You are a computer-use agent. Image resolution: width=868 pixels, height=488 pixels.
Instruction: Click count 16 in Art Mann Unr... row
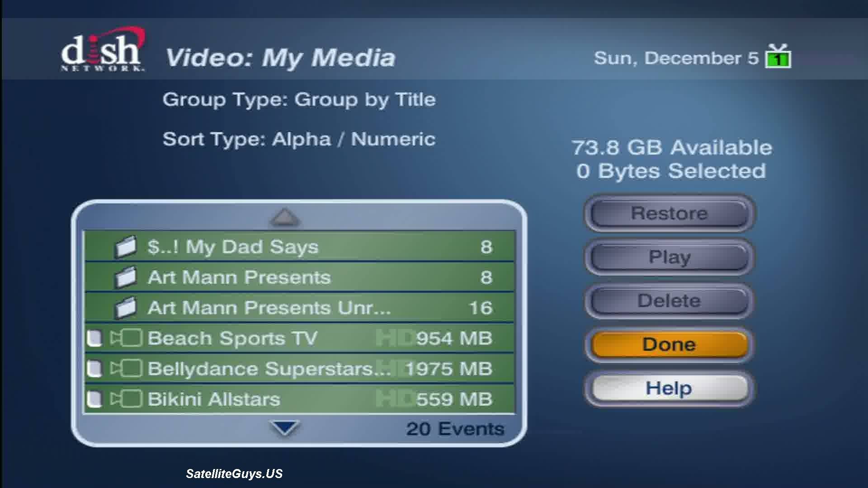click(481, 308)
